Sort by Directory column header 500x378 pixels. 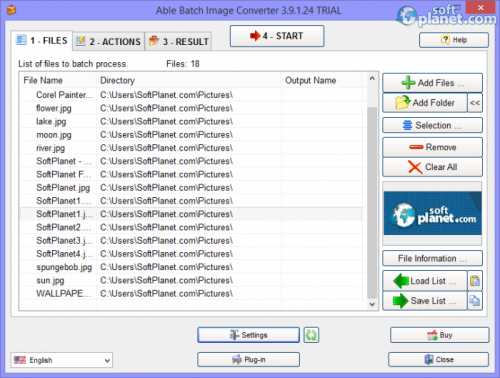[x=189, y=80]
